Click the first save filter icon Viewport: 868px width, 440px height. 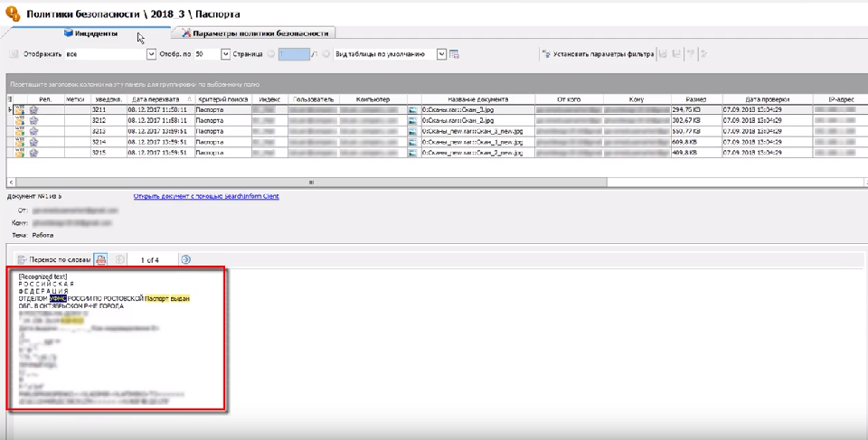(663, 54)
